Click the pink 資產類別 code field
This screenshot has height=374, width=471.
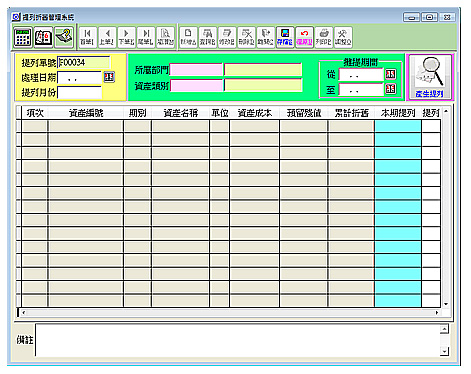coord(196,85)
